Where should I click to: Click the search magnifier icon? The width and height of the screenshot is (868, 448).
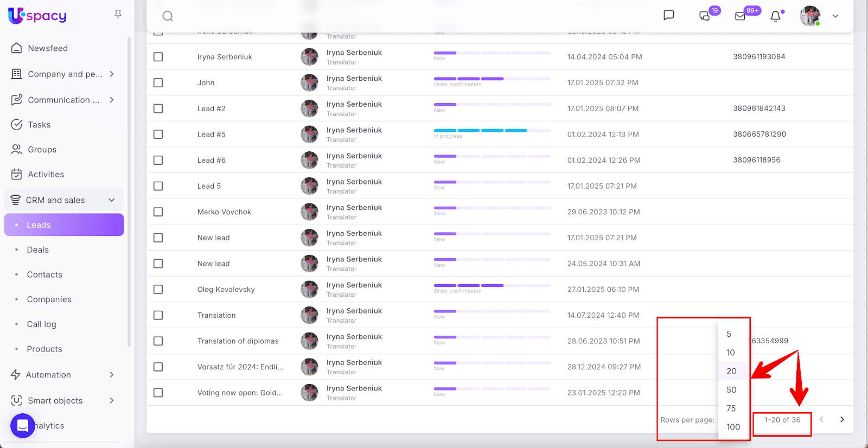coord(168,16)
